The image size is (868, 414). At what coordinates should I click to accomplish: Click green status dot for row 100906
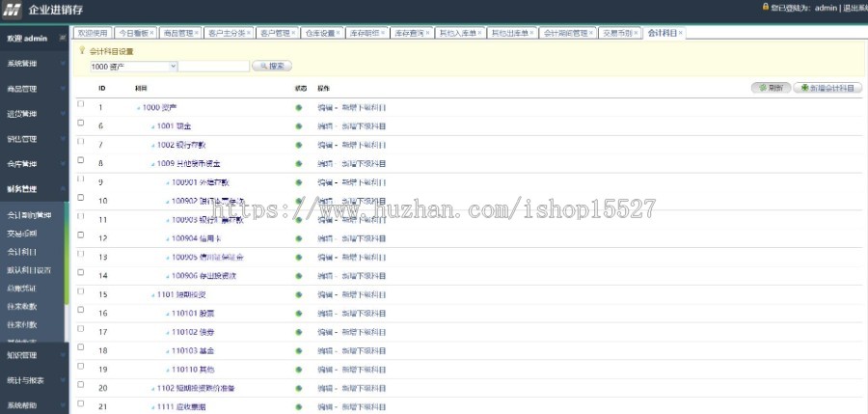299,276
